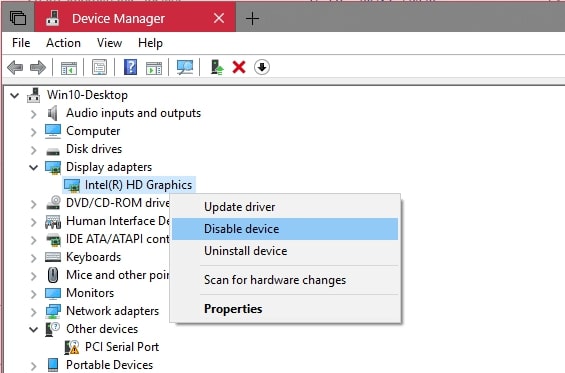Click the Forward arrow toolbar icon

[x=38, y=67]
